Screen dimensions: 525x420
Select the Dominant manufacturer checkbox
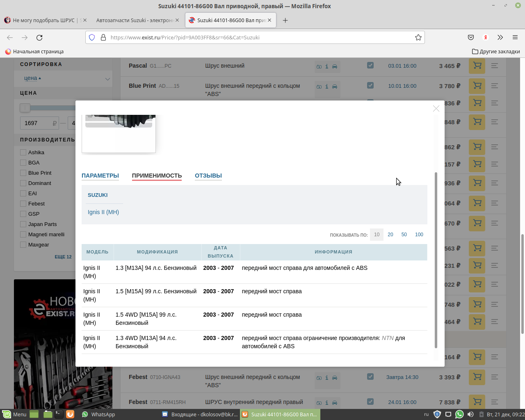coord(23,183)
